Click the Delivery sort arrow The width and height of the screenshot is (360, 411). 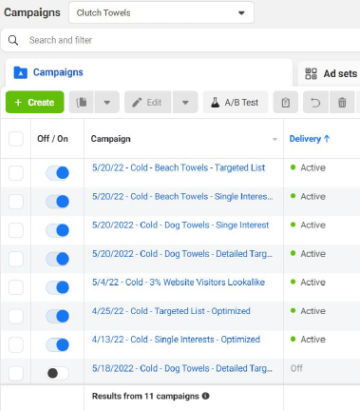pyautogui.click(x=327, y=139)
